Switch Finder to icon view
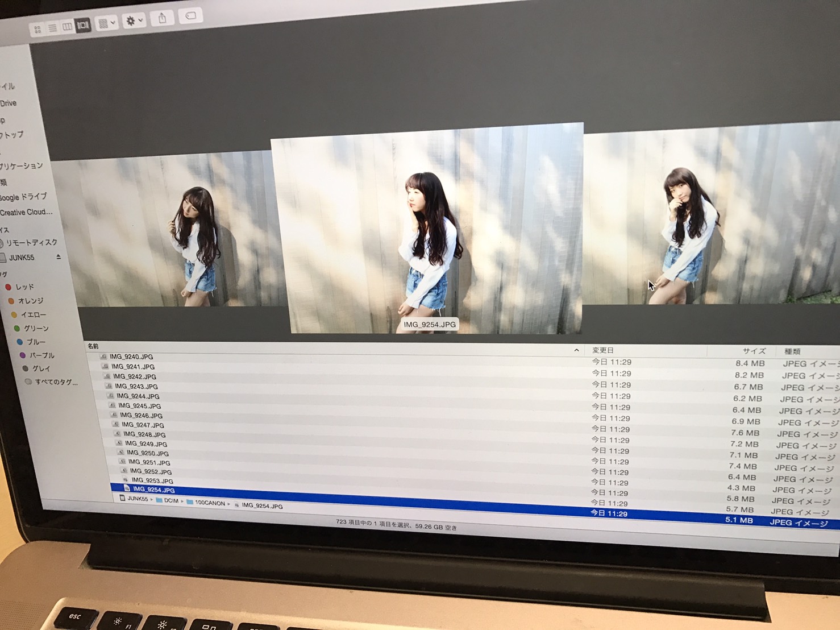This screenshot has height=630, width=840. pyautogui.click(x=38, y=29)
